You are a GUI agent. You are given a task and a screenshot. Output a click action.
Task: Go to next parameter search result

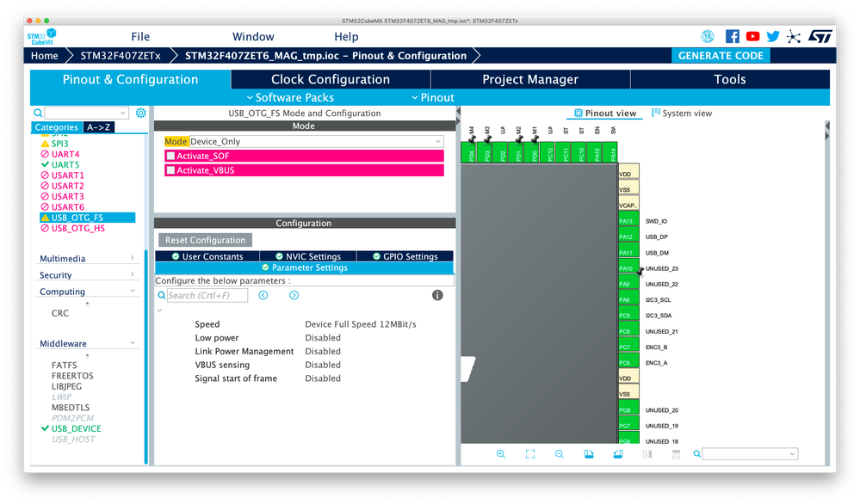pos(294,295)
